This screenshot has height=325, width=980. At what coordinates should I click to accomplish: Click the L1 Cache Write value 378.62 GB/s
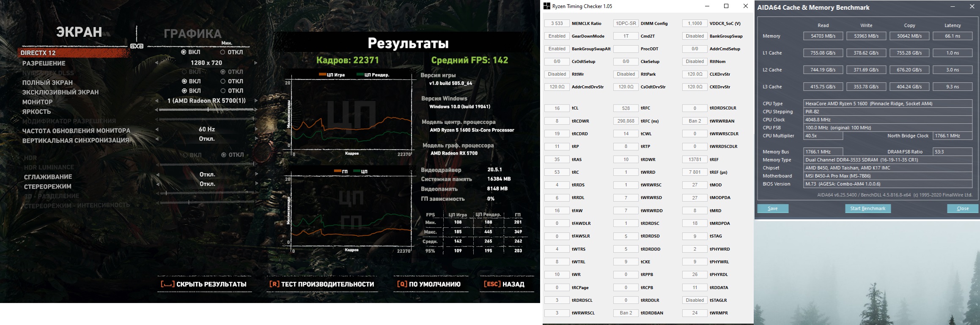pos(866,53)
